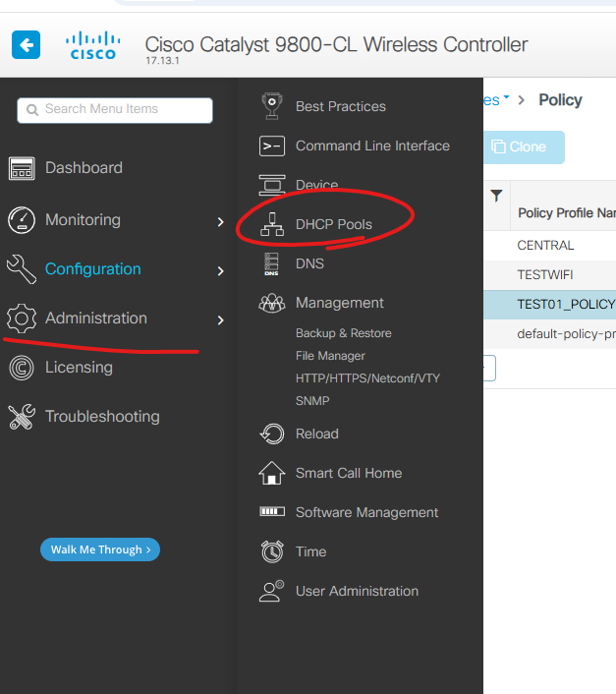The image size is (616, 694).
Task: Click the Device menu entry
Action: click(x=316, y=185)
